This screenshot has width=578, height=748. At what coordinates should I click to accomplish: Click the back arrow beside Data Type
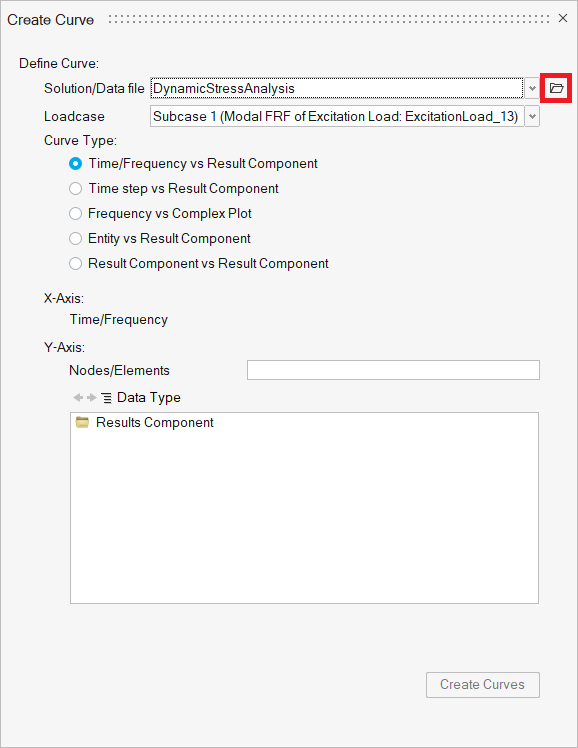coord(78,397)
